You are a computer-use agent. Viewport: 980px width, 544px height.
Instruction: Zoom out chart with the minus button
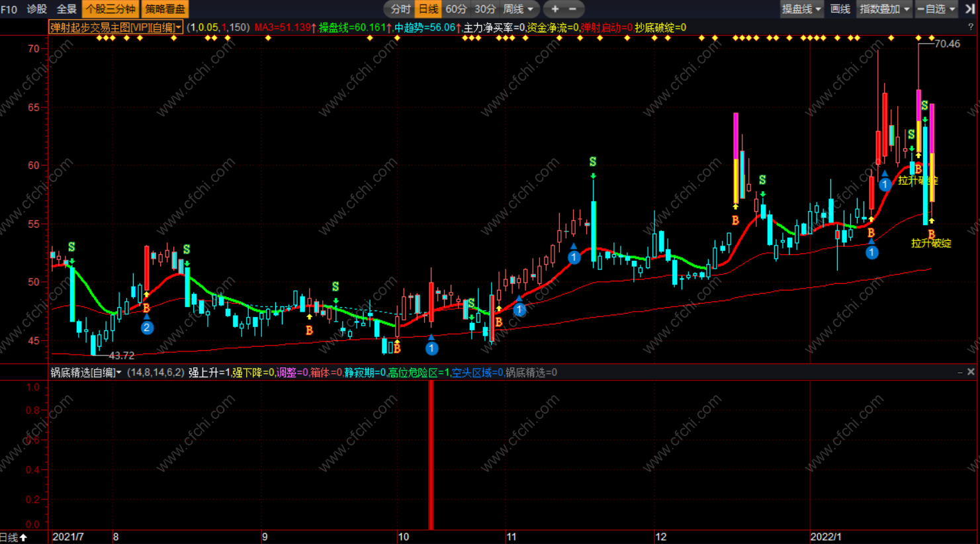(x=573, y=9)
